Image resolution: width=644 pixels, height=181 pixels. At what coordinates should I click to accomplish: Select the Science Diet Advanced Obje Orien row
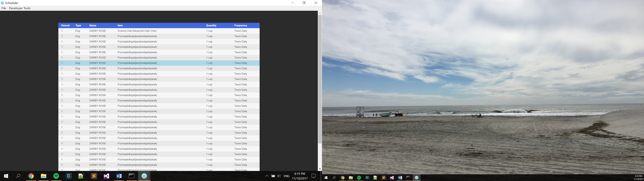click(x=137, y=31)
